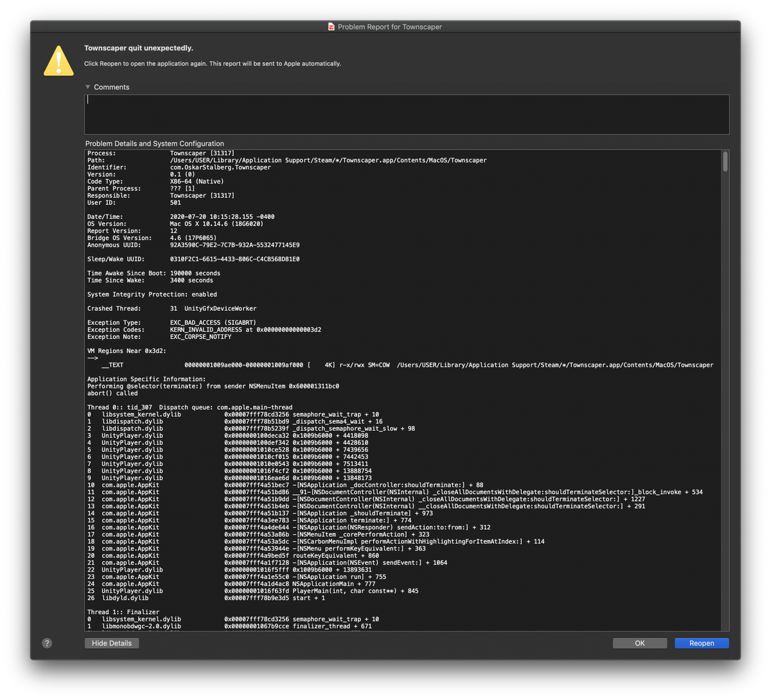Click the 'Time Since Wake: 3400 seconds' line
The height and width of the screenshot is (700, 771).
pos(150,281)
